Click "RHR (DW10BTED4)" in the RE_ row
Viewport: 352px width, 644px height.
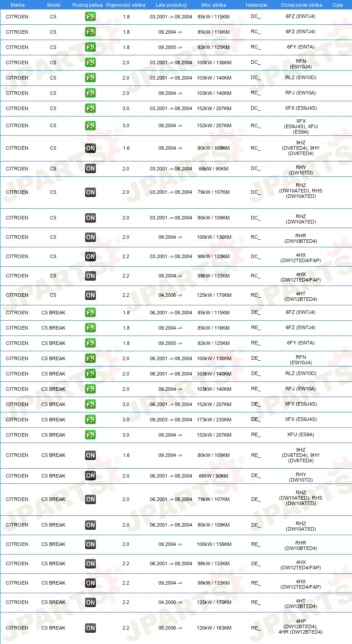coord(301,546)
